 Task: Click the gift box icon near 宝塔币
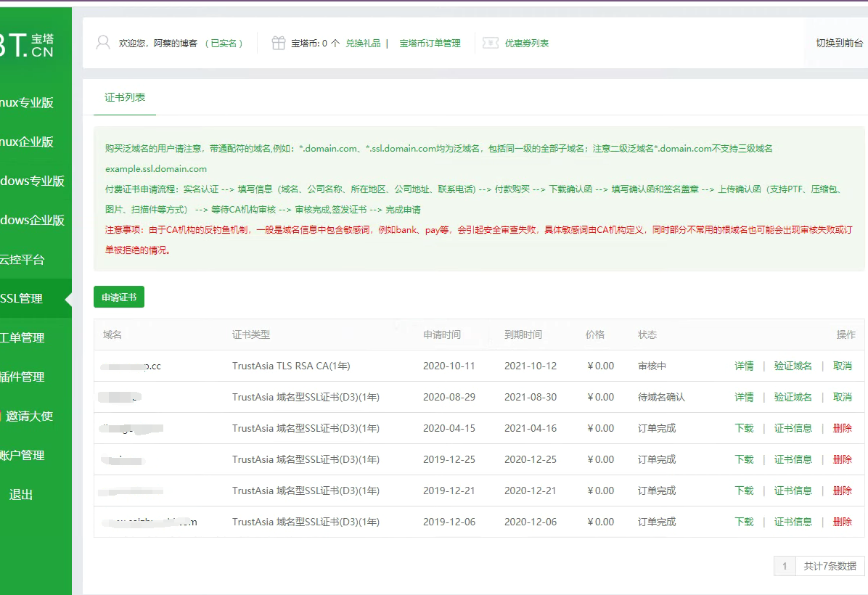point(279,43)
